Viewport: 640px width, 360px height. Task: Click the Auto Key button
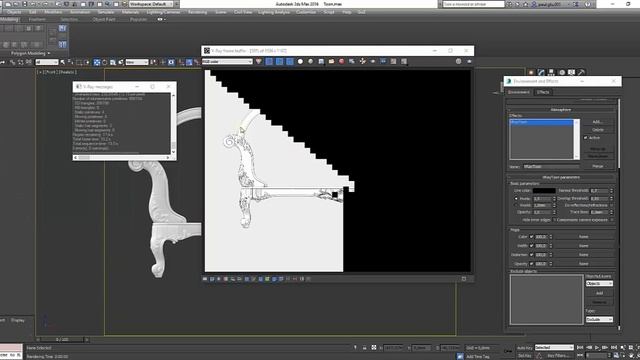click(x=524, y=348)
